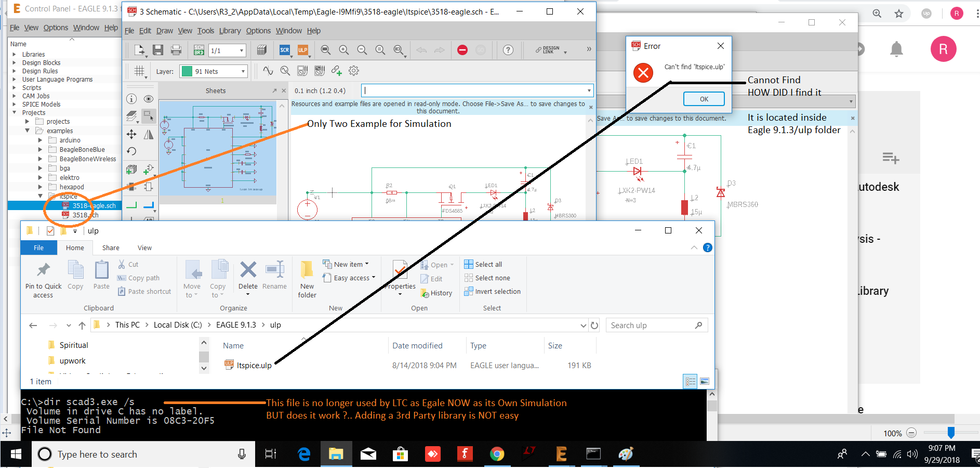Select the Rotate tool icon
Viewport: 980px width, 468px height.
coord(131,151)
